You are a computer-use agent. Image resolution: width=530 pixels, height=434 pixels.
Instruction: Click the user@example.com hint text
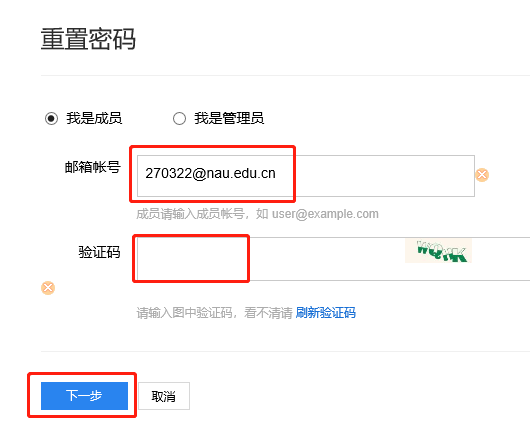coord(325,214)
